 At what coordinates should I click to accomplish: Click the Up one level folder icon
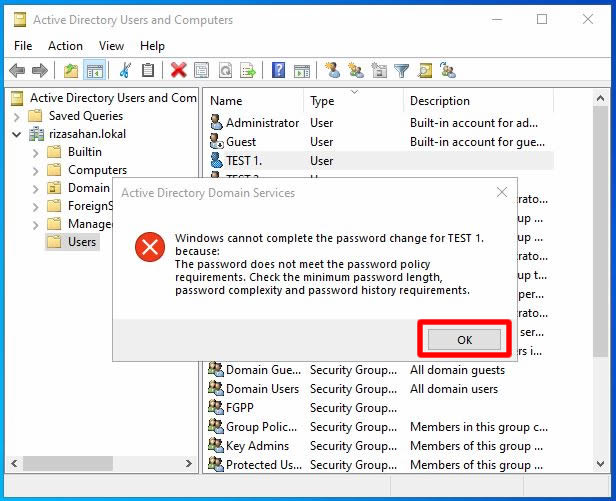tap(71, 71)
